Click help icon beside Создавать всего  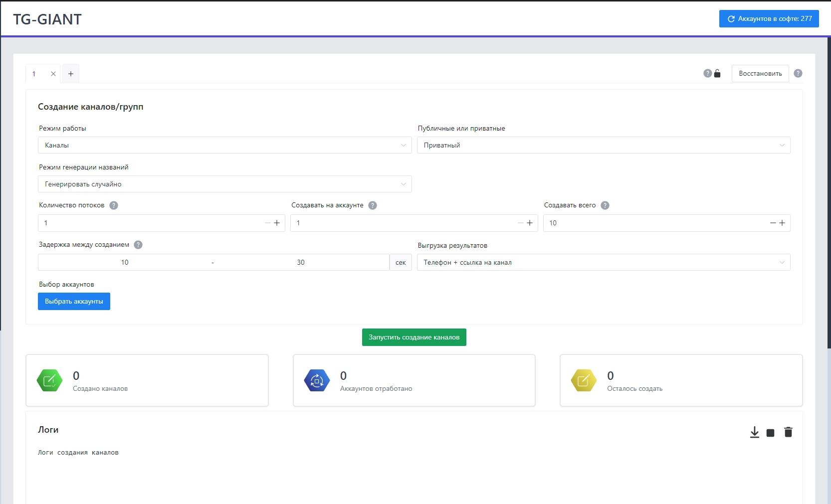605,205
